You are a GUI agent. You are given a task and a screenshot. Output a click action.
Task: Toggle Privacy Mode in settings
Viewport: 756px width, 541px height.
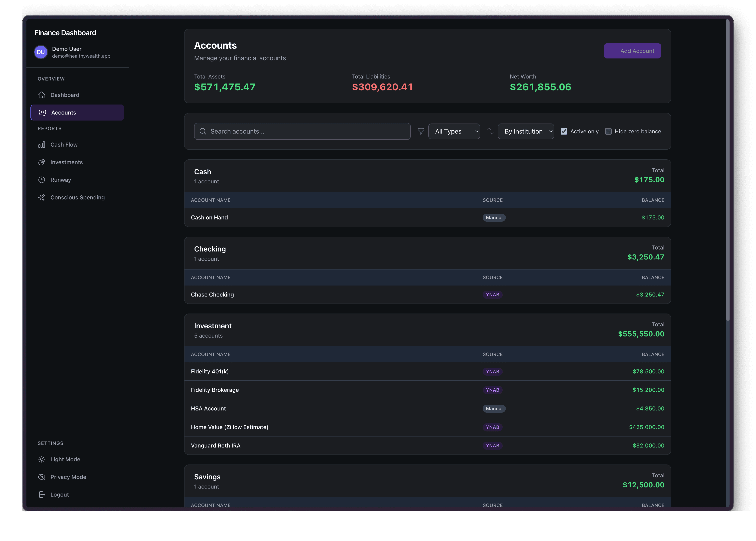[68, 477]
